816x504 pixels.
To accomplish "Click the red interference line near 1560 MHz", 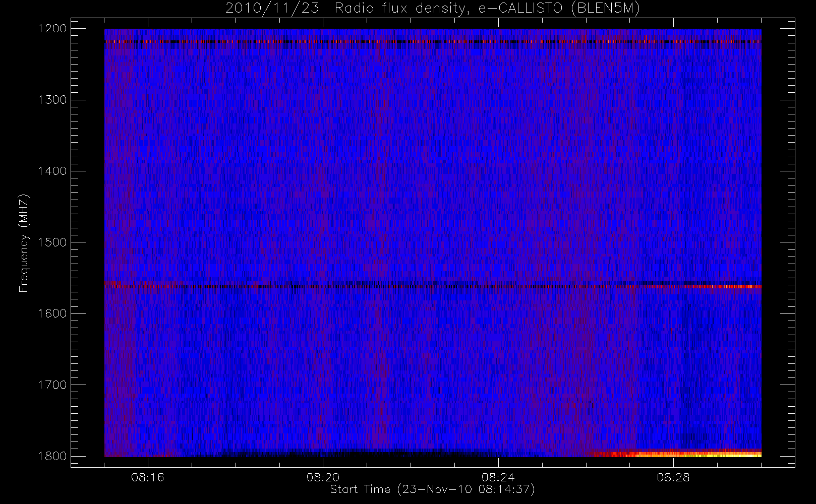I will coord(433,286).
